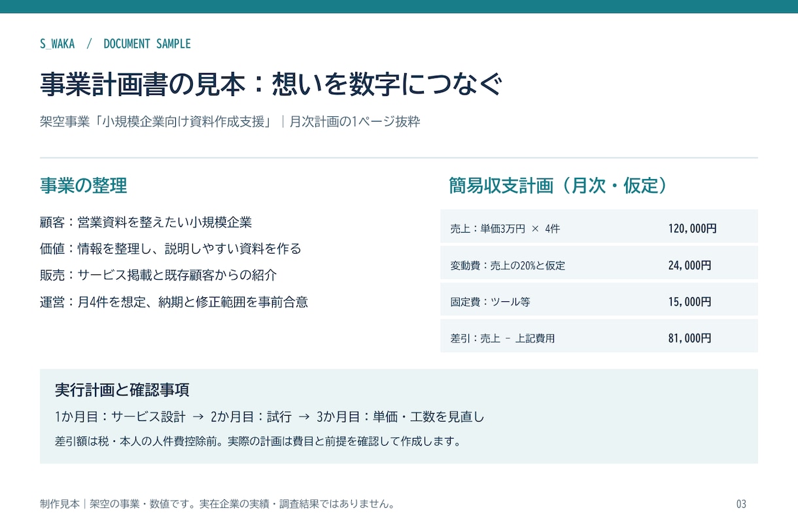The height and width of the screenshot is (532, 798).
Task: Click the table label 差引：売上 − 上記費用
Action: (502, 339)
